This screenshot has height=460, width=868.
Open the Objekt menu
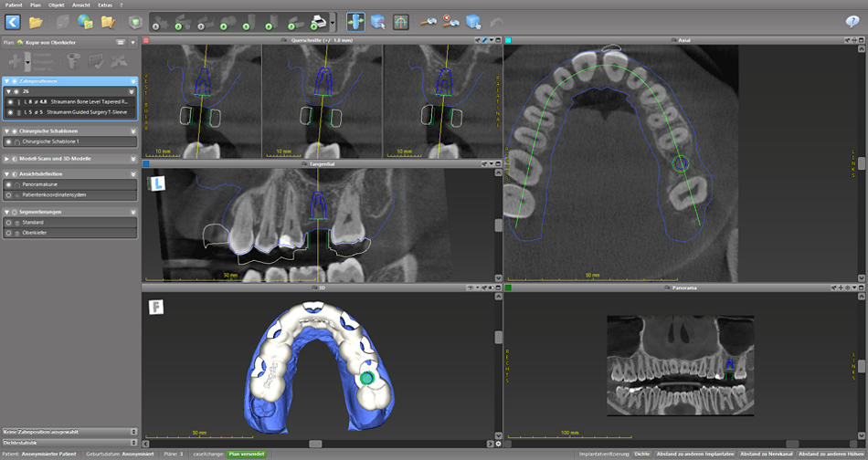coord(57,5)
